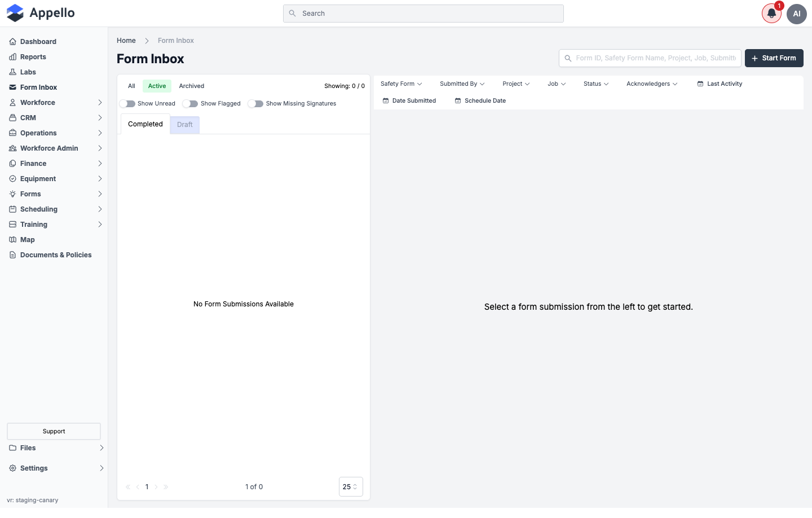Screen dimensions: 812x518
Task: Enable Show Missing Signatures switch
Action: click(x=256, y=104)
